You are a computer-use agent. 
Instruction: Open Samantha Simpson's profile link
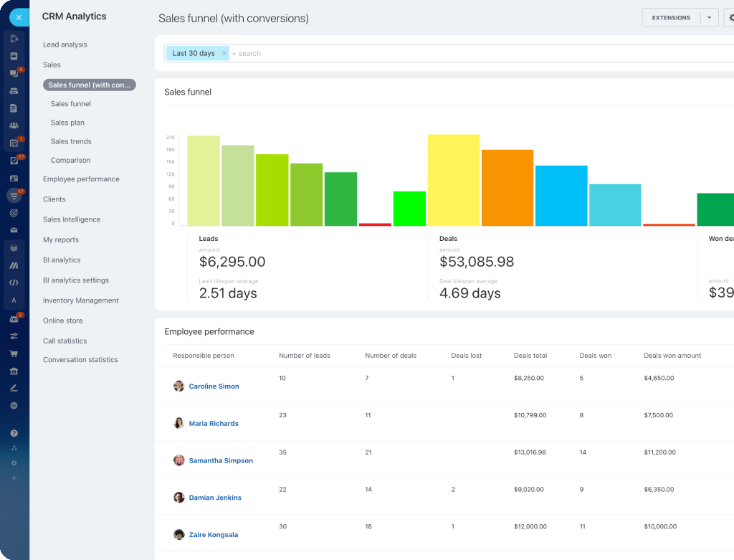(x=221, y=460)
